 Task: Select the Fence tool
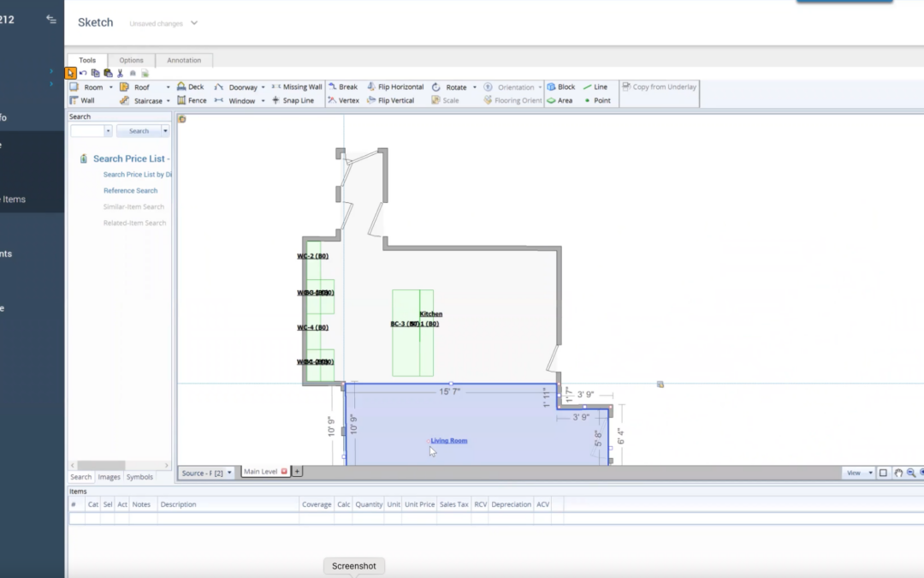coord(192,100)
